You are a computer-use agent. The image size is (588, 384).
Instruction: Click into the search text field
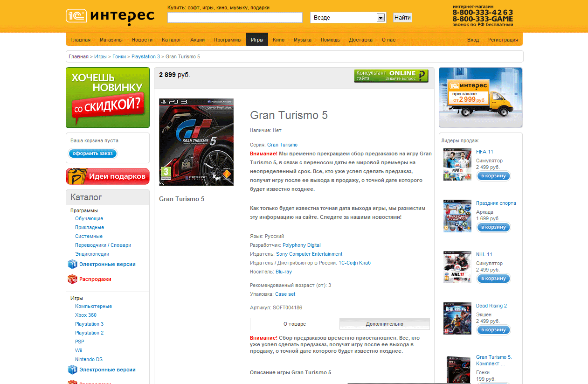coord(235,17)
